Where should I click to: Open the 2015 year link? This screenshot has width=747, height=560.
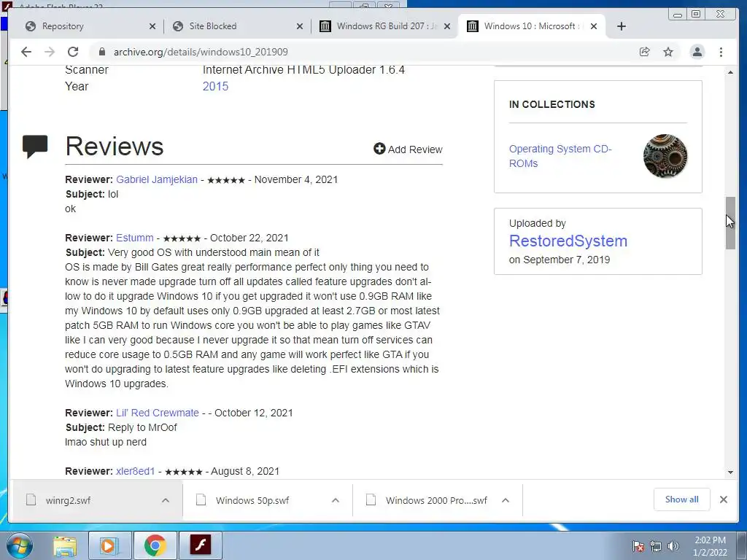215,86
